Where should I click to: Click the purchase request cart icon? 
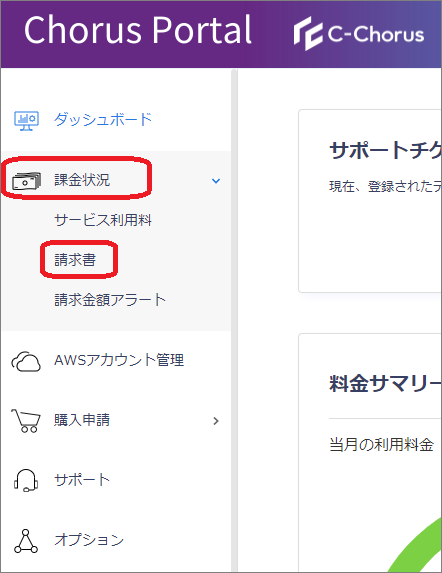pos(26,421)
